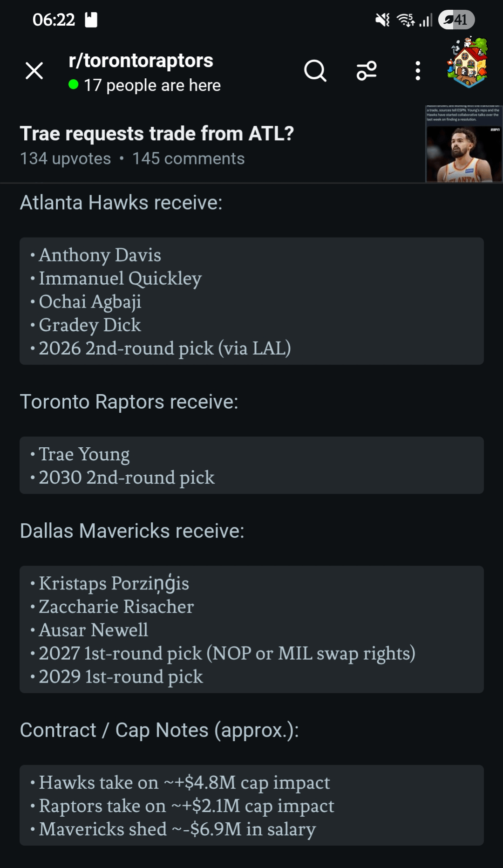Tap the r/torontoraptors subreddit name

[x=141, y=61]
